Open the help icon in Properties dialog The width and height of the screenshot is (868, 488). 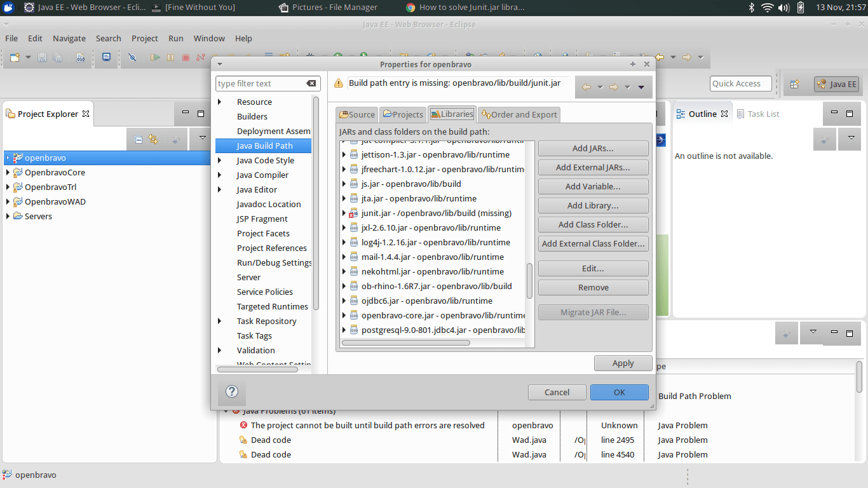click(x=231, y=392)
